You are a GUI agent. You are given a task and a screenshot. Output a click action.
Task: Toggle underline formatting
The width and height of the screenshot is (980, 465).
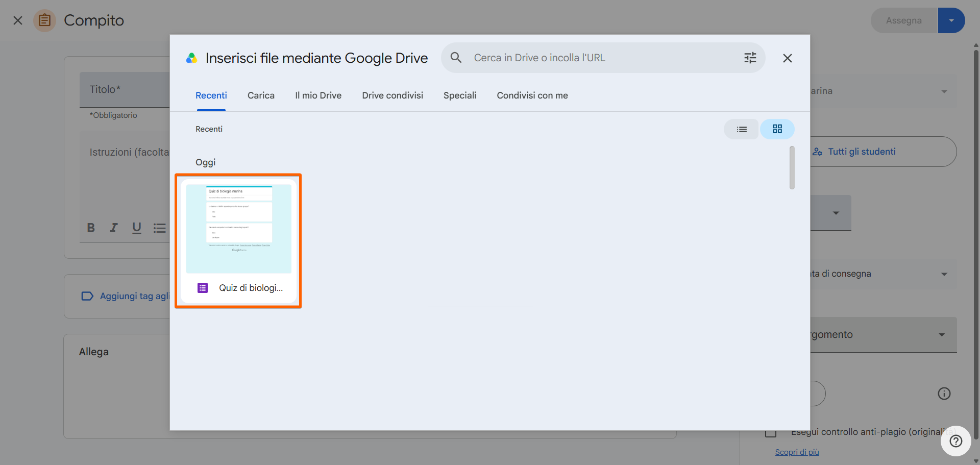coord(136,228)
